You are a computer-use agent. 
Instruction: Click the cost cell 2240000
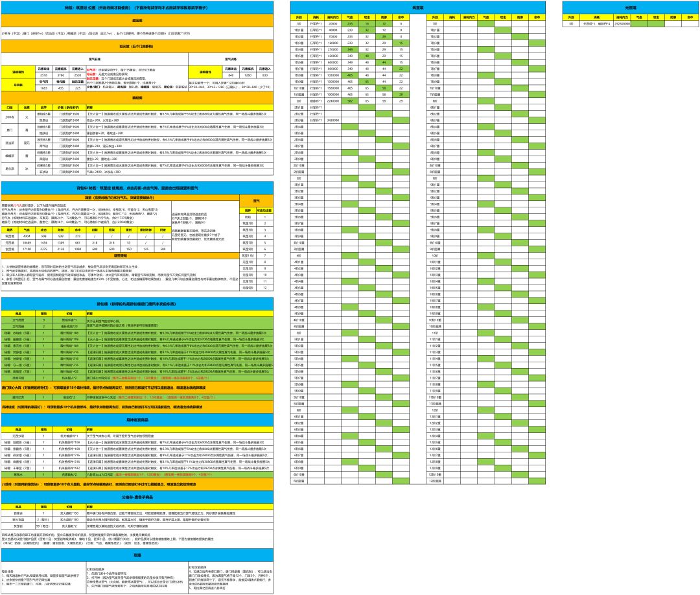coord(333,101)
